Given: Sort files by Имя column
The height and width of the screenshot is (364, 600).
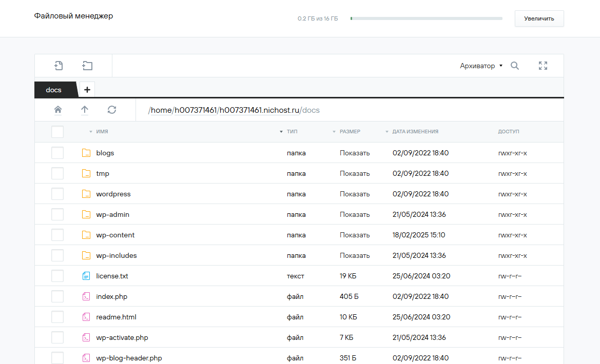Looking at the screenshot, I should (x=102, y=132).
